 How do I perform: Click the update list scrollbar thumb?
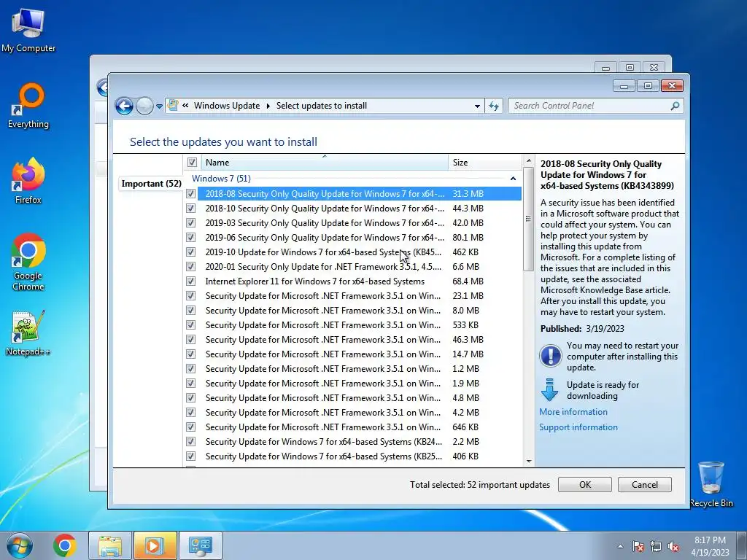click(x=528, y=219)
